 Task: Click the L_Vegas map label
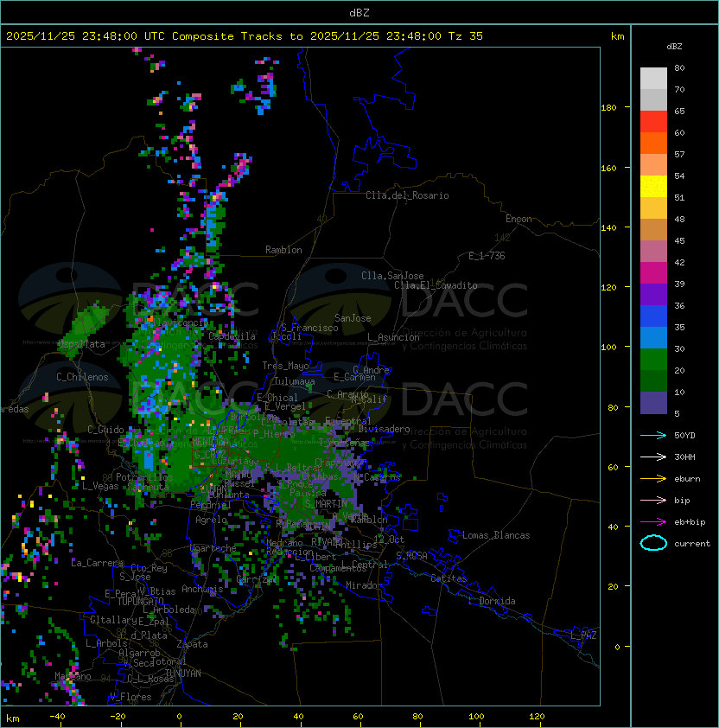click(100, 486)
